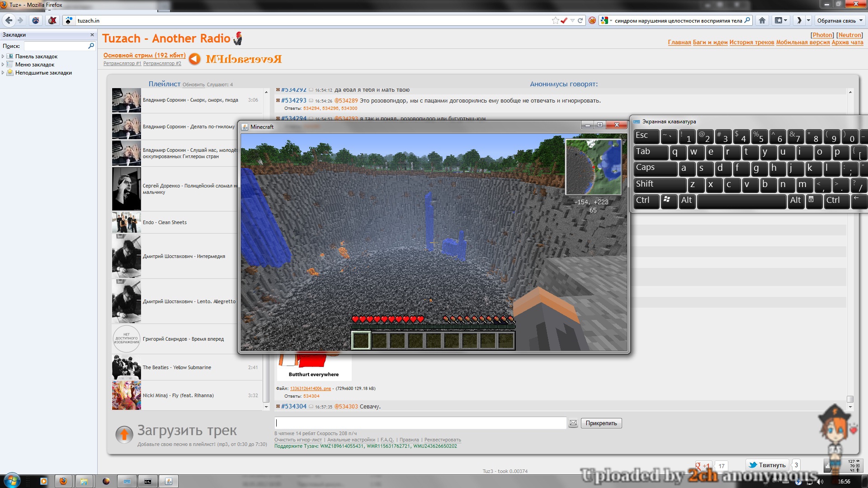Click the search magnifier in Google search box
The width and height of the screenshot is (868, 488).
pos(747,20)
